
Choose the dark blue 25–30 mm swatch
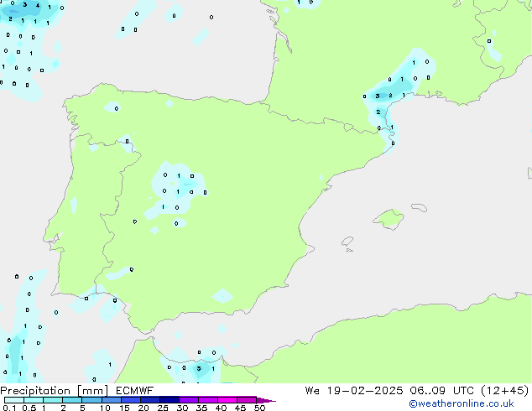170,400
